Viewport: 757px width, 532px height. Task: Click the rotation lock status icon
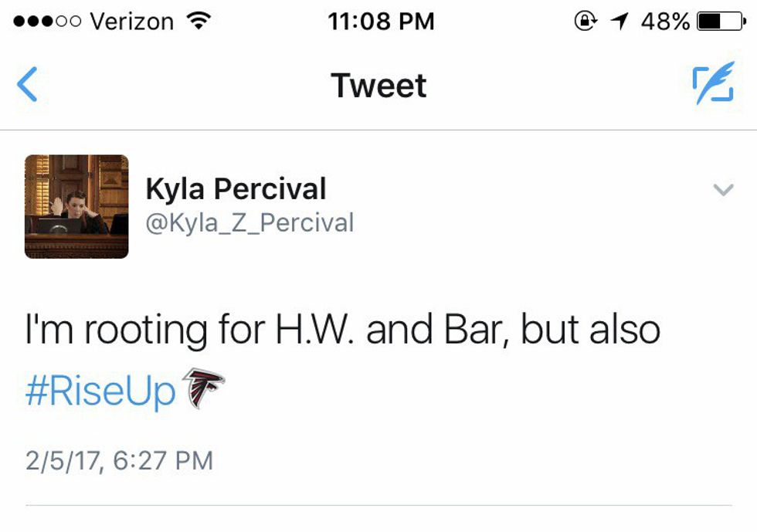click(x=585, y=22)
